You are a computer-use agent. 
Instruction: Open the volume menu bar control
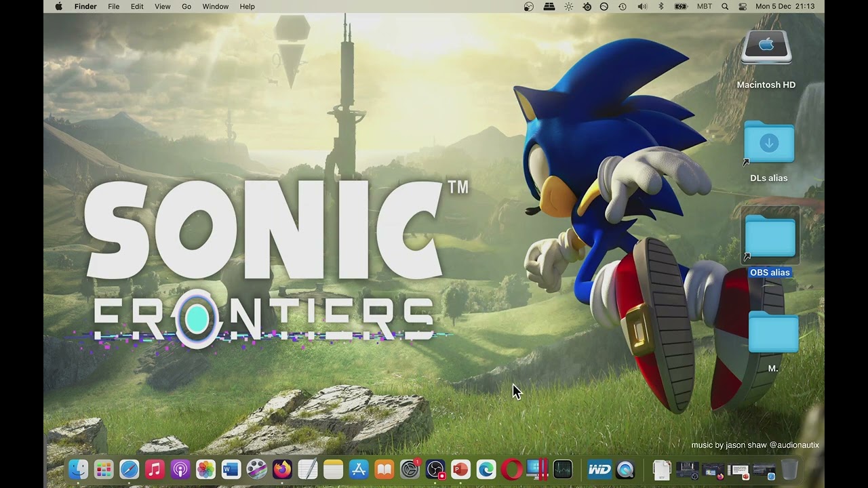pos(642,6)
